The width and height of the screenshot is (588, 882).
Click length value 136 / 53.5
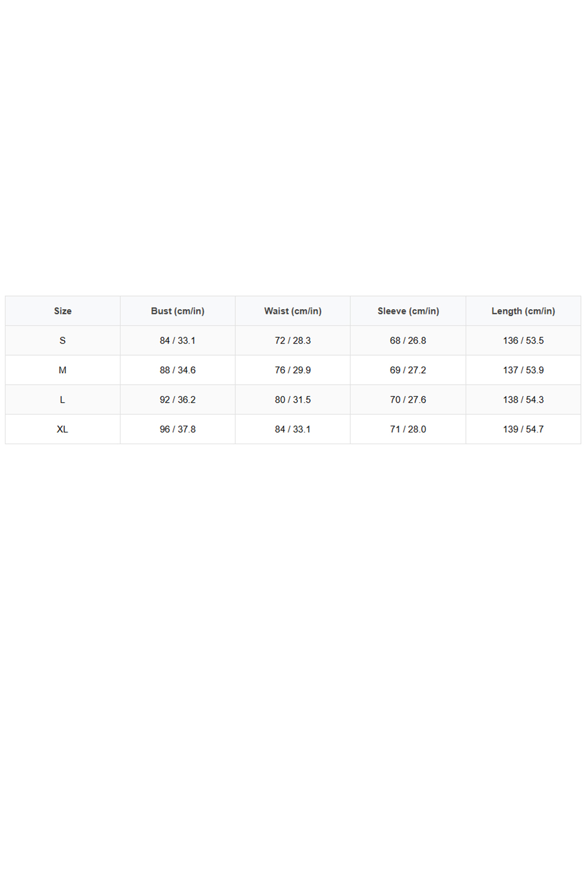click(x=523, y=340)
